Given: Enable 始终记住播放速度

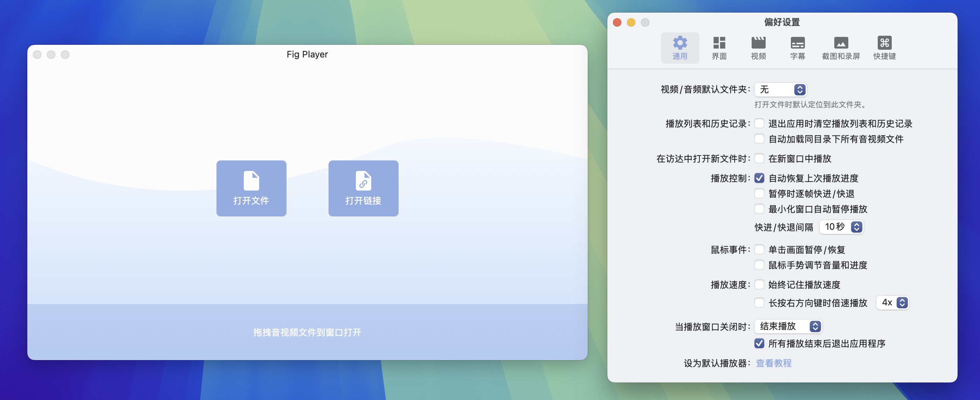Looking at the screenshot, I should [759, 285].
